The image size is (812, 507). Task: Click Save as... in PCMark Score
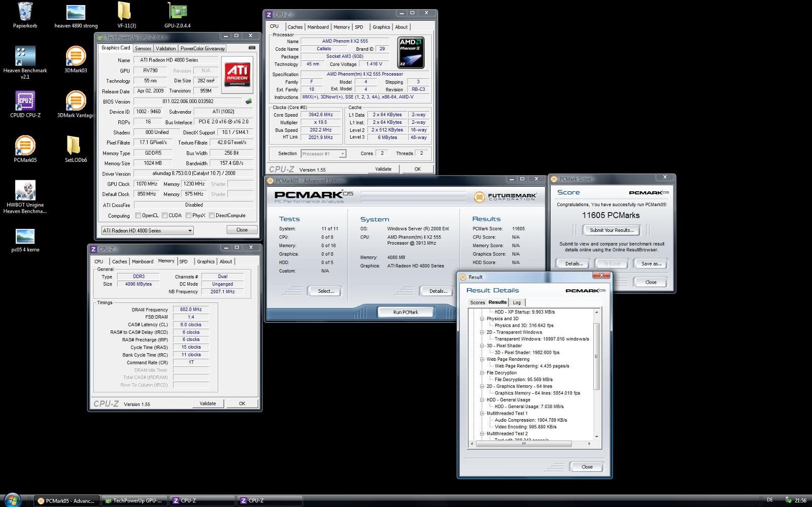point(651,263)
